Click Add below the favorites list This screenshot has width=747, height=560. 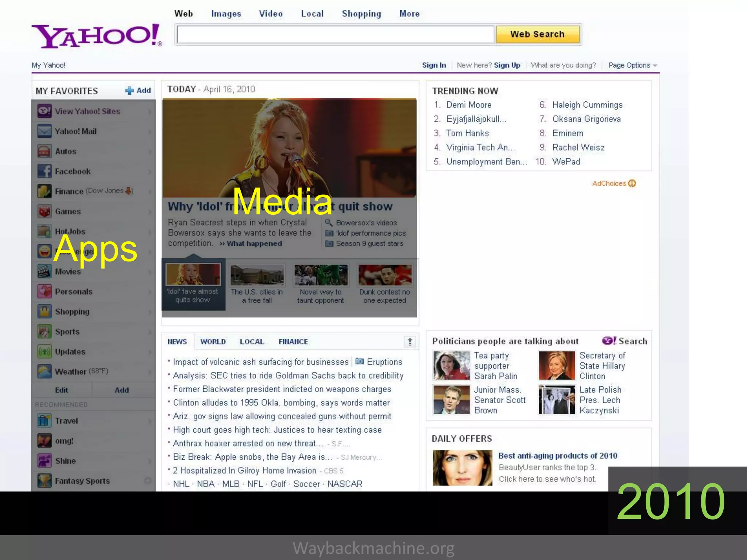coord(121,390)
